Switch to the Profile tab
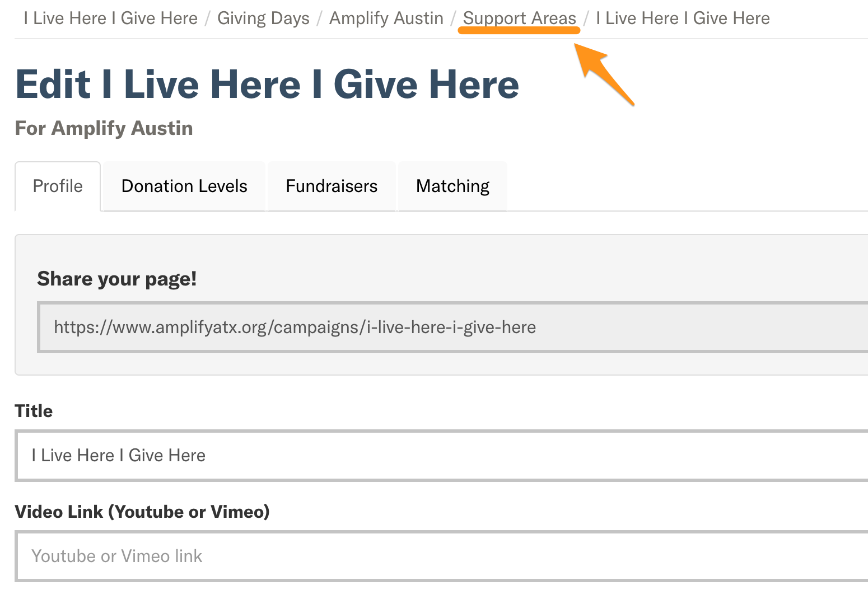 [x=58, y=186]
